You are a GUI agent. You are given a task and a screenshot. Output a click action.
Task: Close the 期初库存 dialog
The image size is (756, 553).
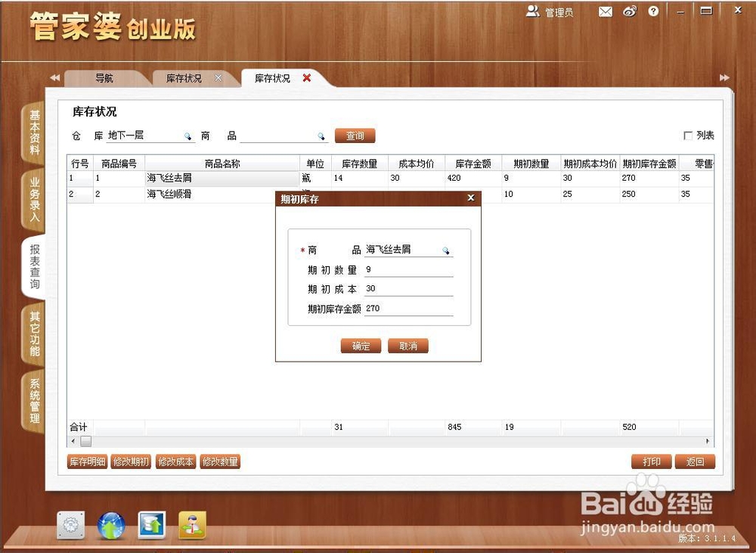tap(471, 197)
